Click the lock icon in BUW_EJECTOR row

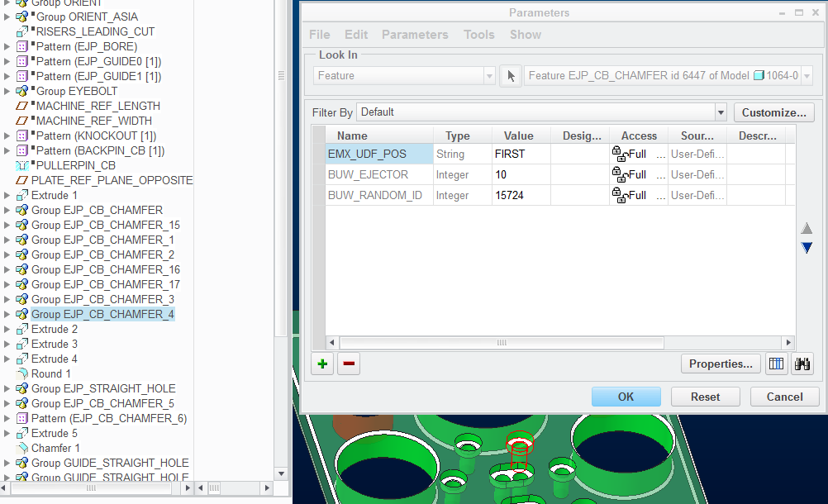tap(620, 174)
